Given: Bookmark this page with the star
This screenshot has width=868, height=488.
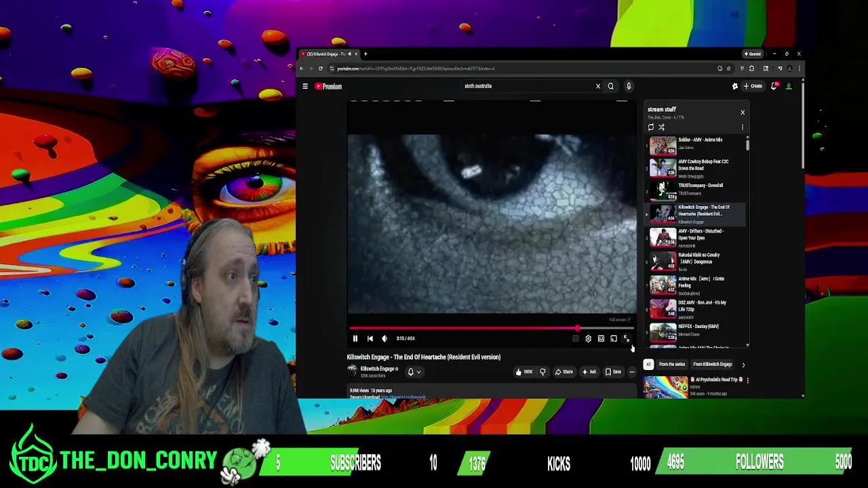Looking at the screenshot, I should pyautogui.click(x=729, y=68).
